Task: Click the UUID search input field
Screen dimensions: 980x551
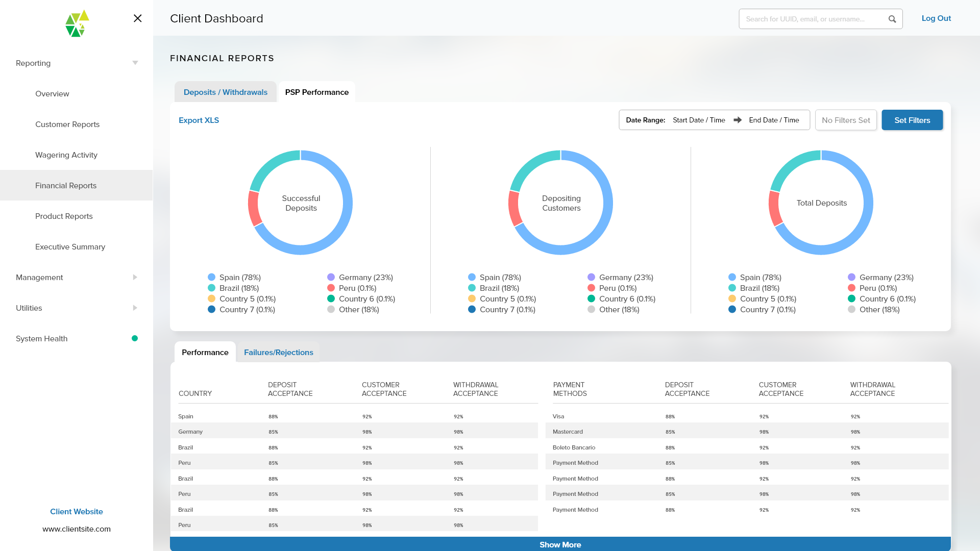Action: 812,18
